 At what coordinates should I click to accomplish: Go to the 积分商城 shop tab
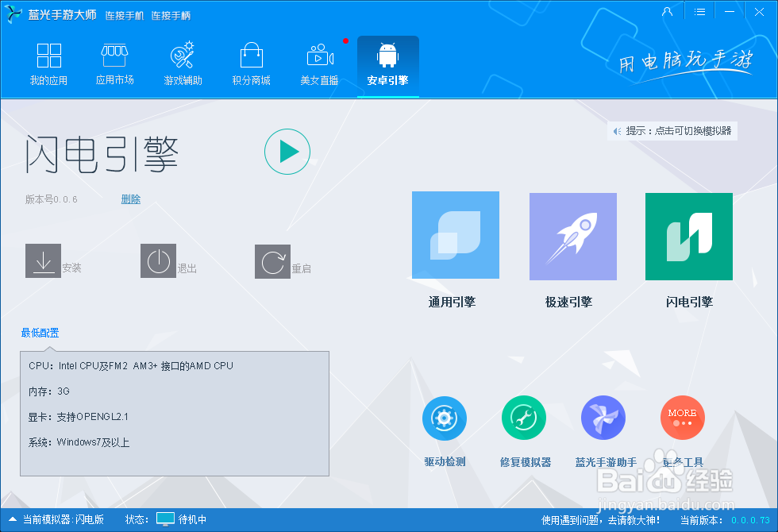point(252,64)
